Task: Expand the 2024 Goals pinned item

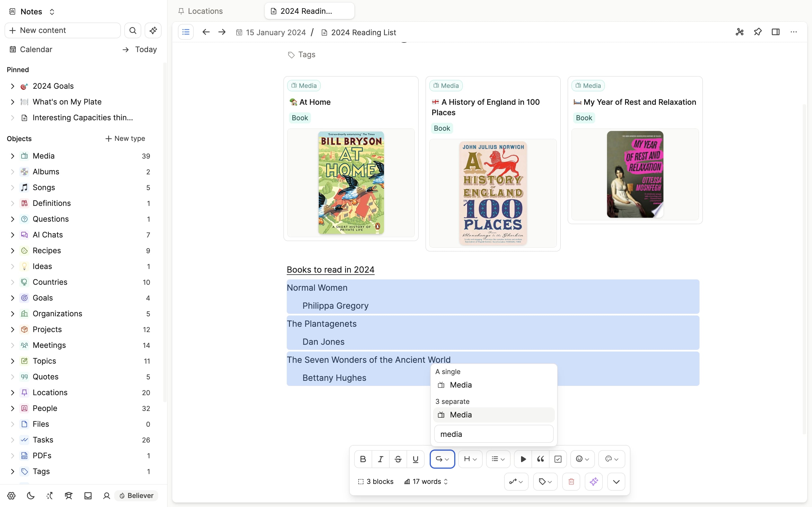Action: (12, 86)
